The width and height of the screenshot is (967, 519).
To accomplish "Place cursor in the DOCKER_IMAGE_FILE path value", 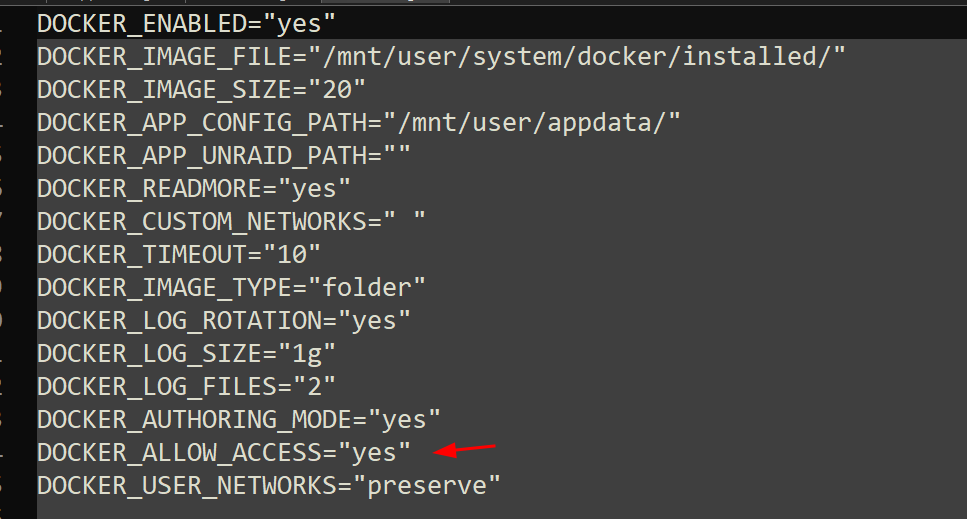I will pyautogui.click(x=577, y=57).
